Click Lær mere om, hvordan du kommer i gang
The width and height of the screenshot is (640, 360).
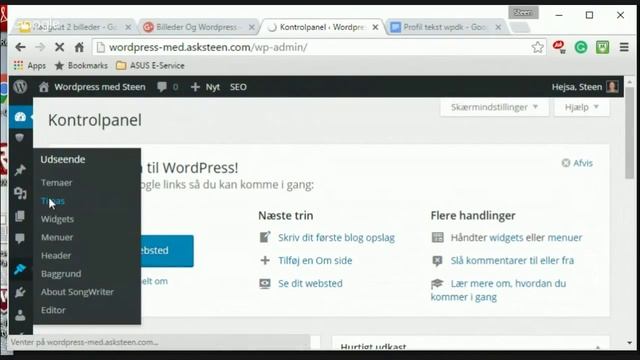point(498,290)
